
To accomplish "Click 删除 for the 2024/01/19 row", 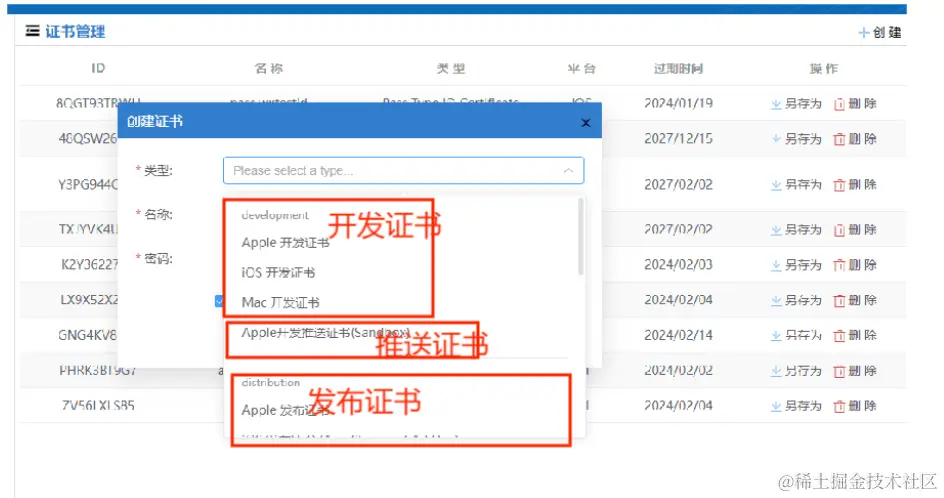I will (x=855, y=104).
